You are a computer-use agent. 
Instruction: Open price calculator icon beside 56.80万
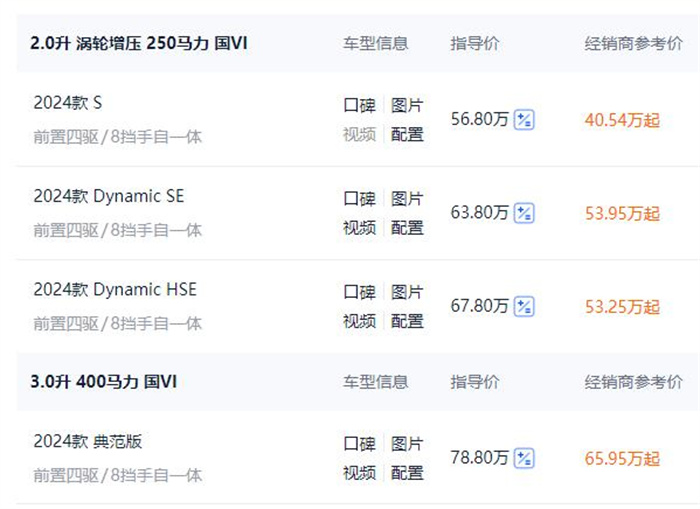pos(524,120)
